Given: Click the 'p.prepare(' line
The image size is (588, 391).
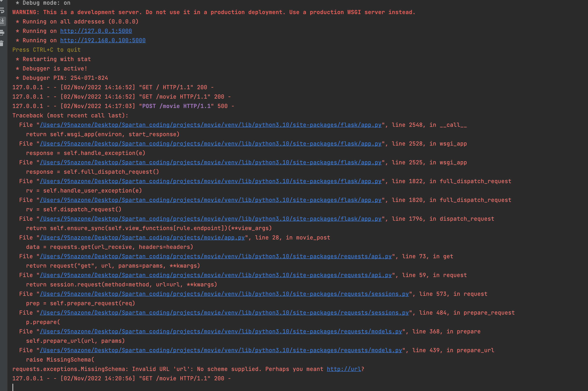Looking at the screenshot, I should [x=43, y=322].
